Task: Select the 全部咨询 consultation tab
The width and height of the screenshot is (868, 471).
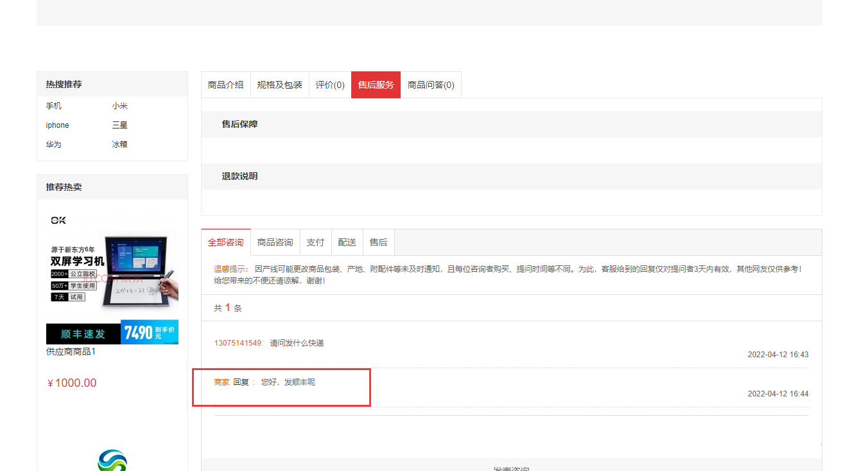Action: tap(225, 242)
